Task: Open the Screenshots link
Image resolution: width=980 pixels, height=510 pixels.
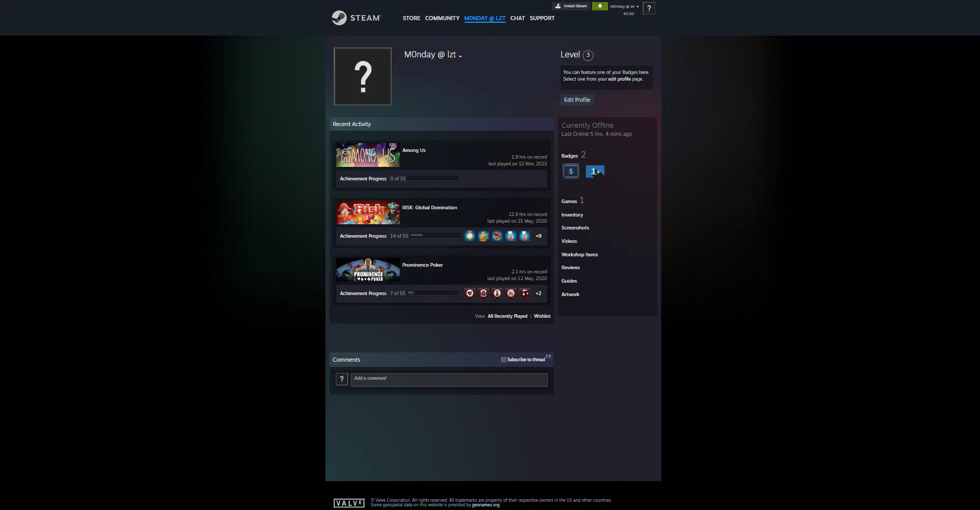Action: (x=575, y=228)
